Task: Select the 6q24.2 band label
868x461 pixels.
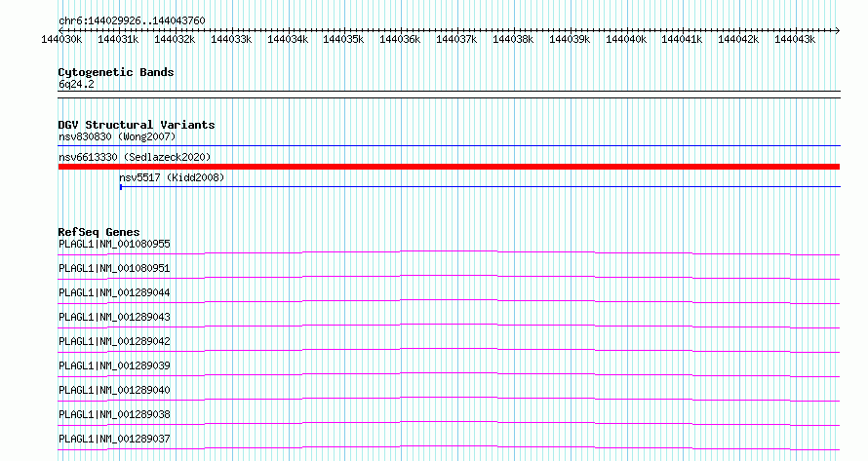Action: [76, 84]
